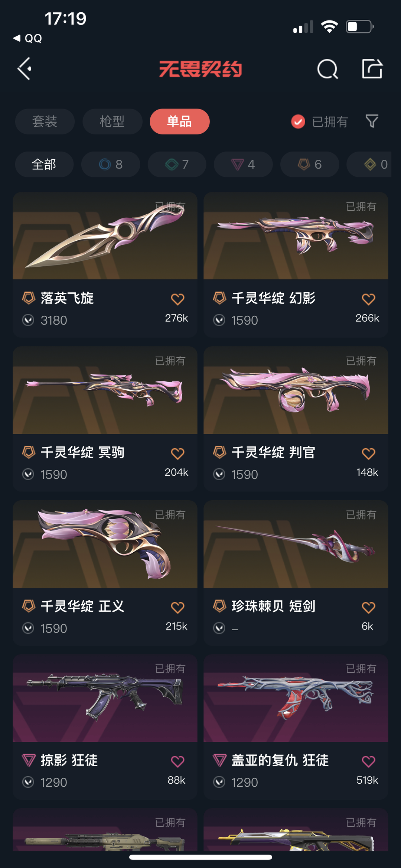Like the 落英飞旋 knife skin heart
The image size is (401, 868).
coord(177,299)
